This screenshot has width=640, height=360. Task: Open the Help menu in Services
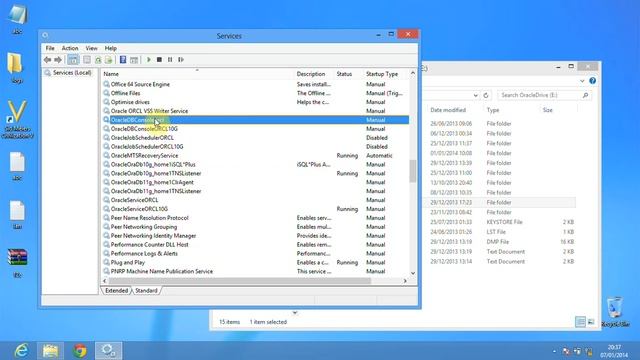(x=111, y=48)
